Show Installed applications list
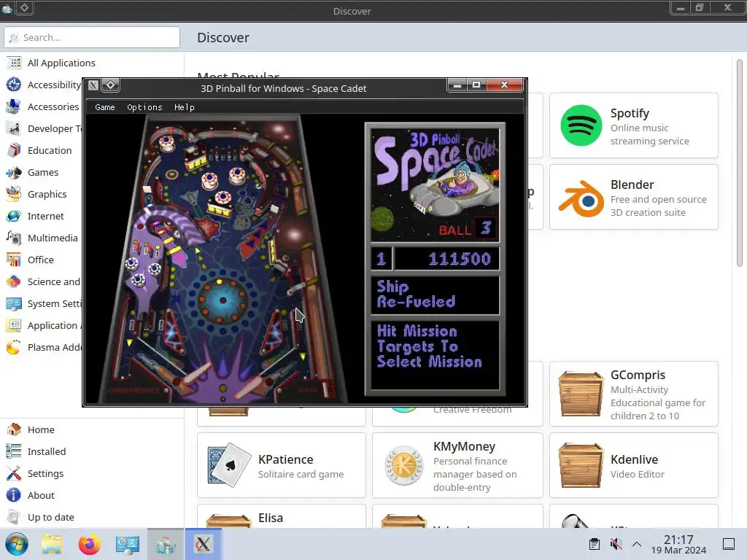 tap(46, 451)
